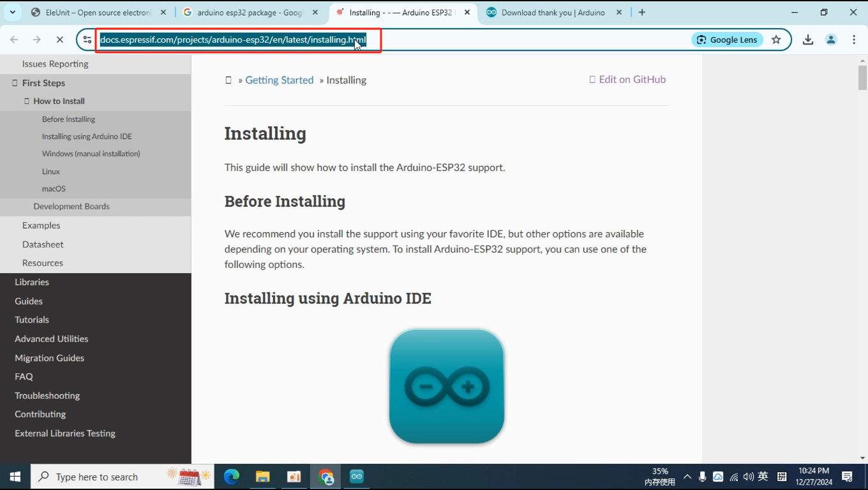Open Examples in sidebar
The height and width of the screenshot is (490, 868).
(x=41, y=225)
